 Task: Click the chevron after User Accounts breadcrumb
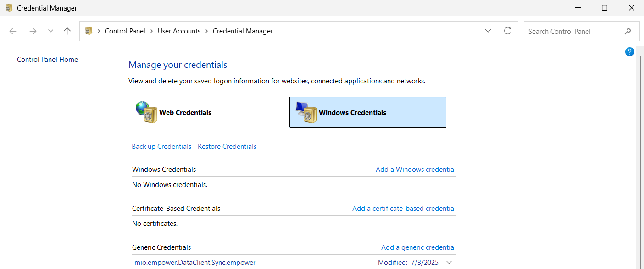point(207,31)
